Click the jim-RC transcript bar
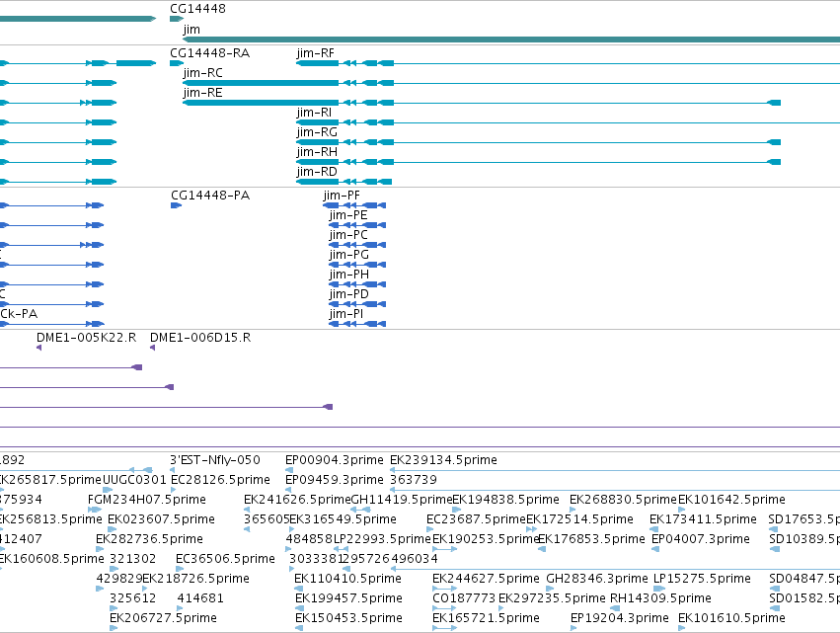Image resolution: width=840 pixels, height=633 pixels. (x=511, y=83)
